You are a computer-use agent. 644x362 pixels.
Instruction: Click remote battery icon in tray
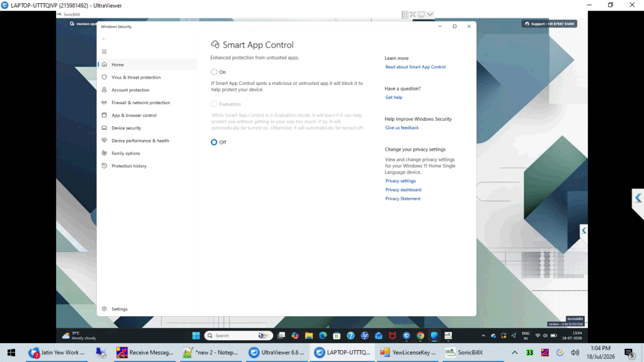tap(553, 336)
